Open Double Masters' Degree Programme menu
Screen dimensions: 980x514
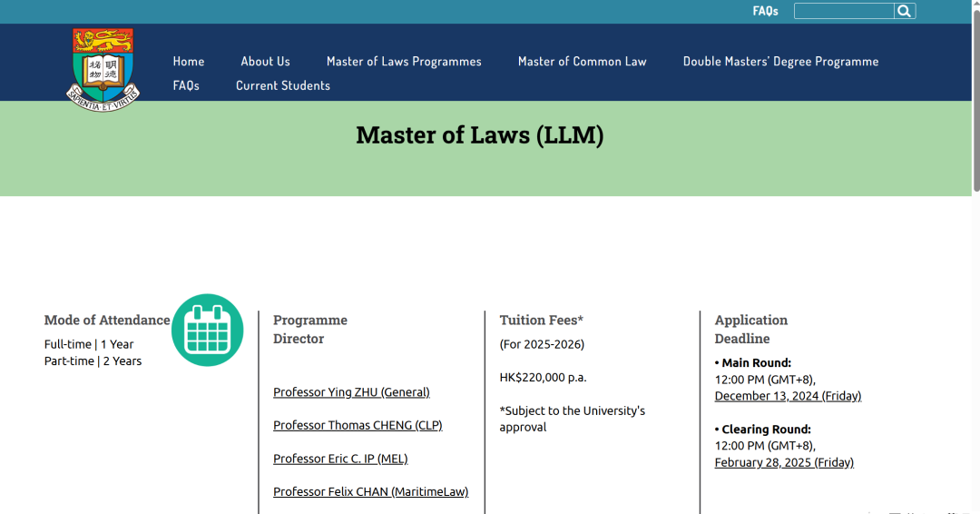780,62
